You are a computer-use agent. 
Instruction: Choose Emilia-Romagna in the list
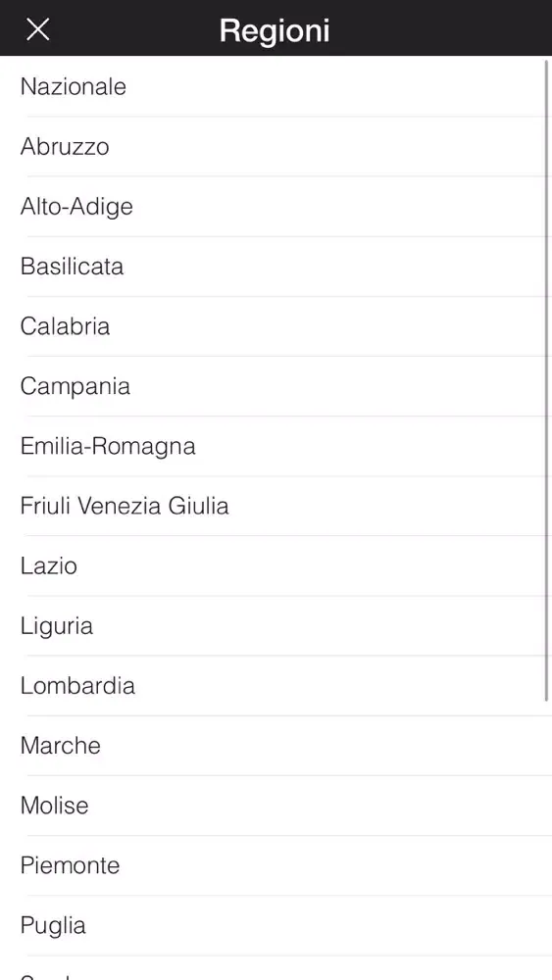click(x=276, y=446)
